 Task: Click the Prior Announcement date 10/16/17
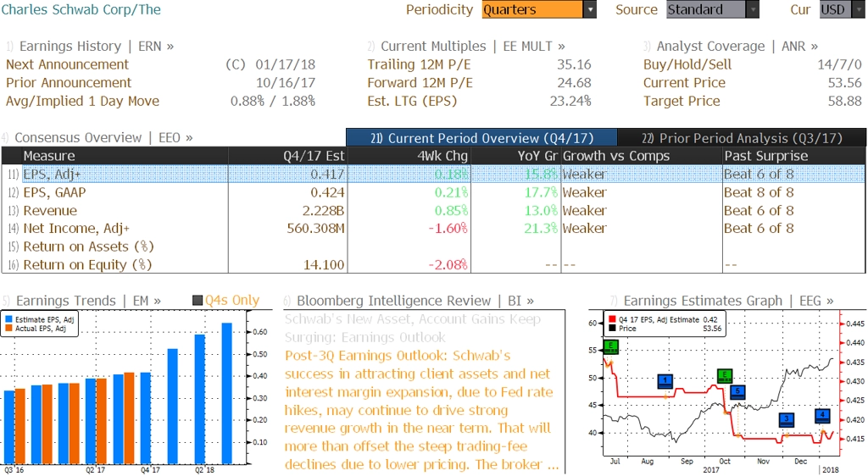tap(285, 82)
